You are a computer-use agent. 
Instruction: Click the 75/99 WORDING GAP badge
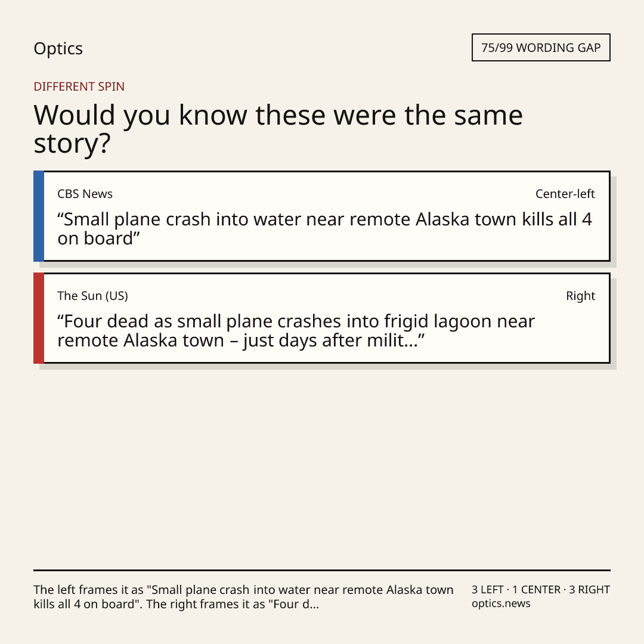541,48
